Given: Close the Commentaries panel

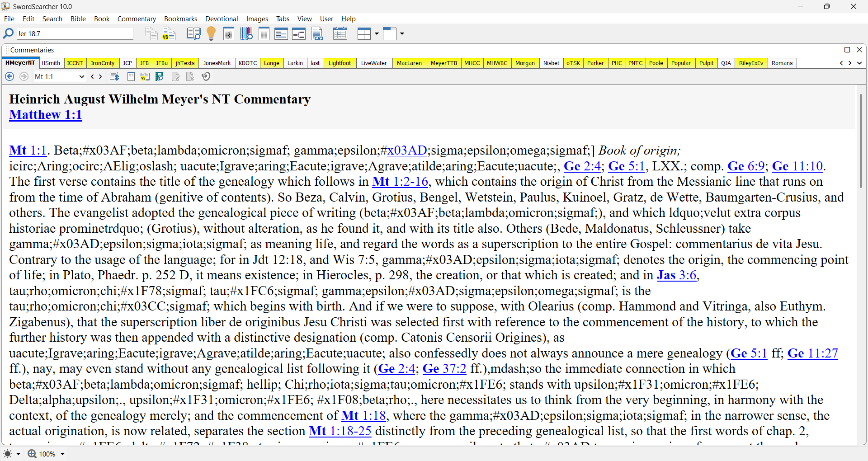Looking at the screenshot, I should coord(859,50).
